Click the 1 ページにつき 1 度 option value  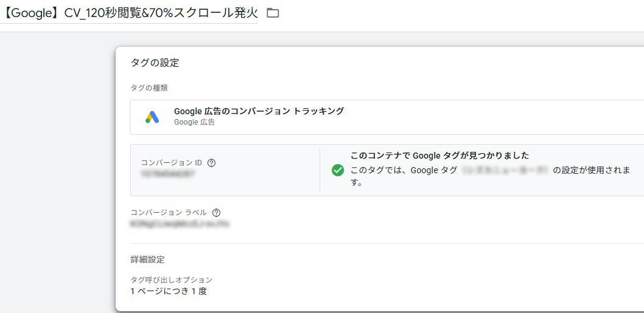169,292
